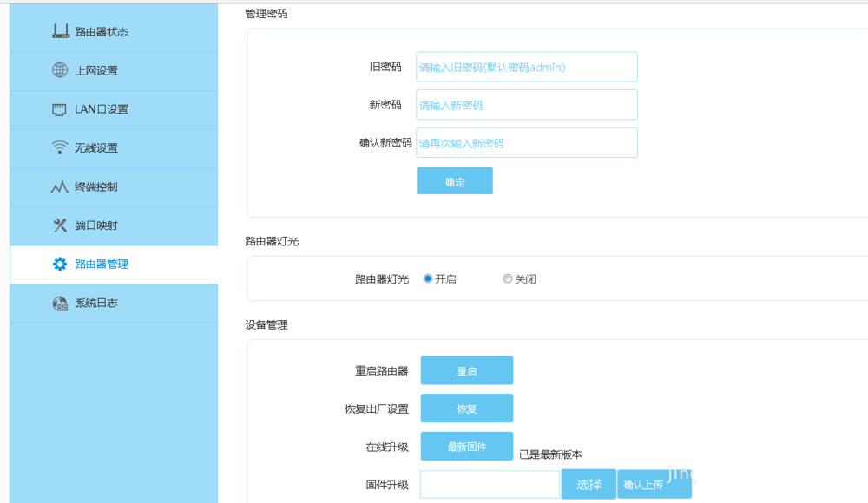Viewport: 868px width, 503px height.
Task: Focus the 旧密码 input field
Action: [526, 66]
